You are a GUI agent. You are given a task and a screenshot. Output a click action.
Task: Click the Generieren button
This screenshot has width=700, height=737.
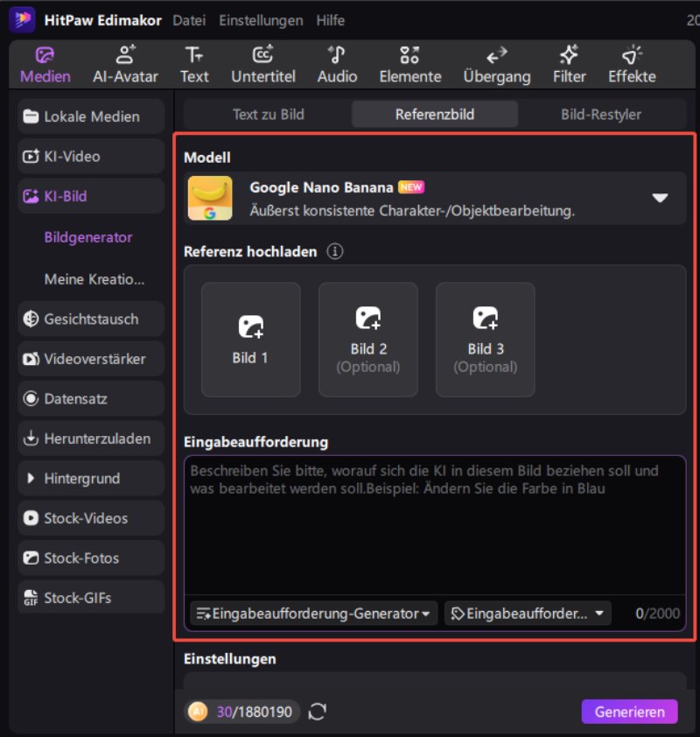pyautogui.click(x=629, y=712)
